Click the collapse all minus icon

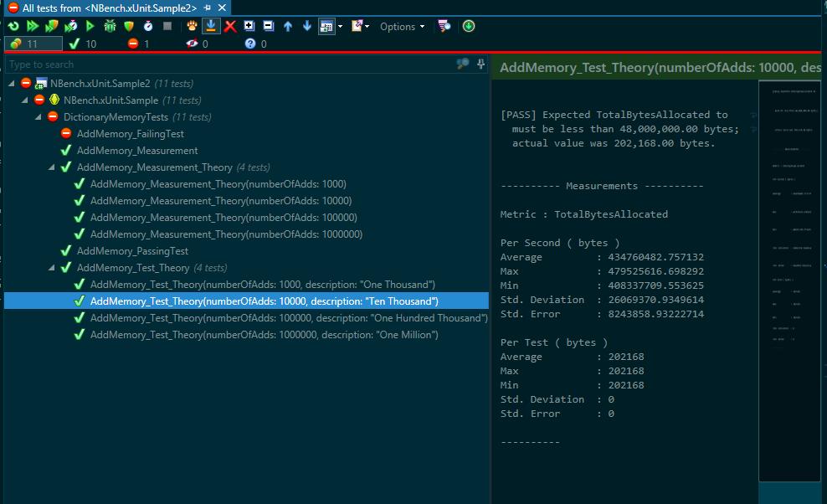pyautogui.click(x=268, y=26)
